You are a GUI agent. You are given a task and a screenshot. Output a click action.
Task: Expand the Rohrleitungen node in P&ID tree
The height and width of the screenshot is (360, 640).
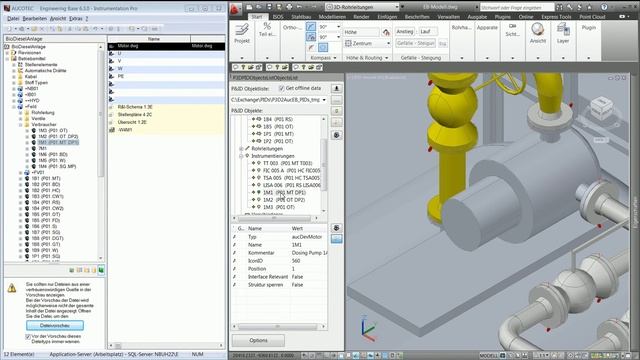(x=241, y=149)
